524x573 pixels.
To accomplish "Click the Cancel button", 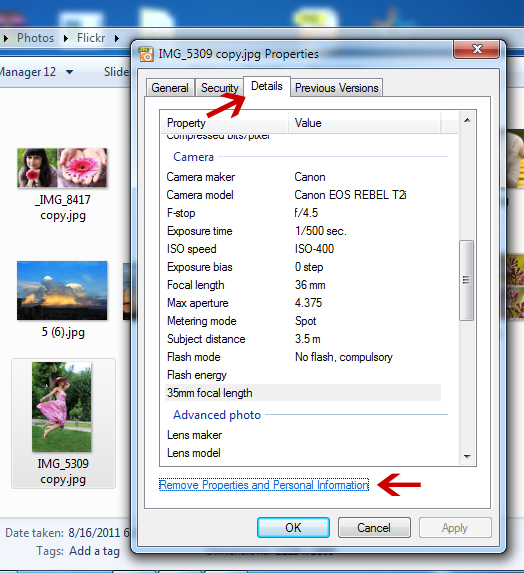I will (374, 528).
